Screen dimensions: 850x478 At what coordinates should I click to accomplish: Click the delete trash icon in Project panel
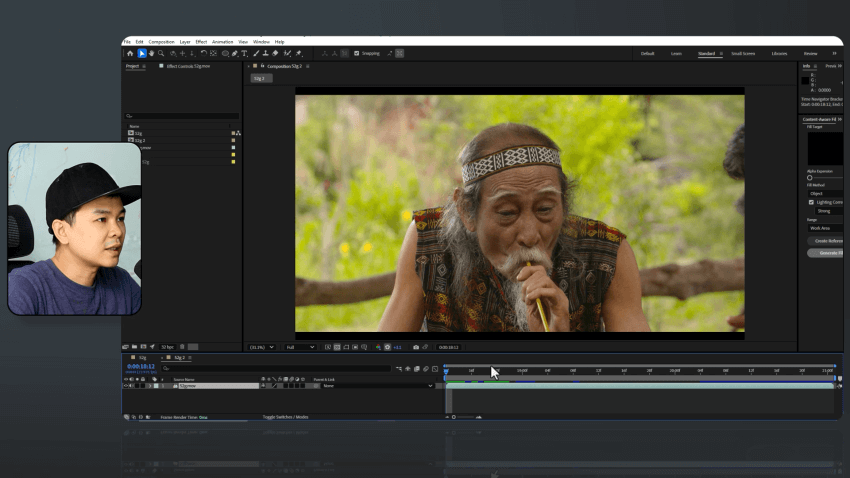[182, 346]
